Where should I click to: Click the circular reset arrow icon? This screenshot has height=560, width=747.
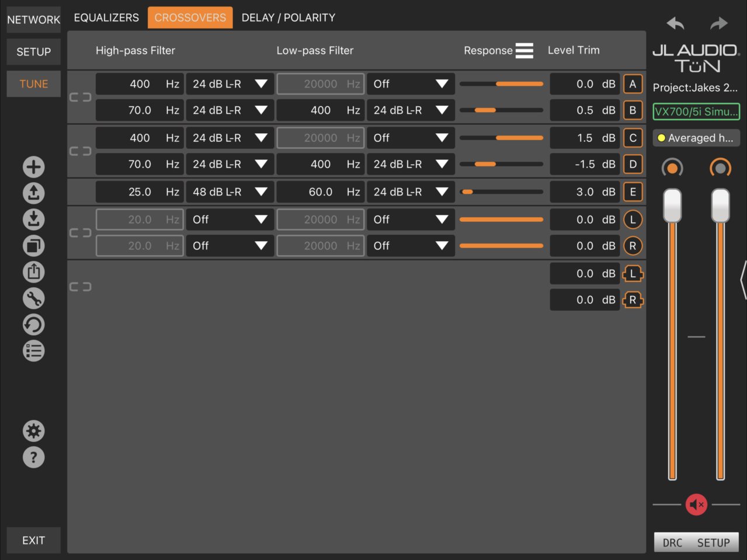point(33,325)
